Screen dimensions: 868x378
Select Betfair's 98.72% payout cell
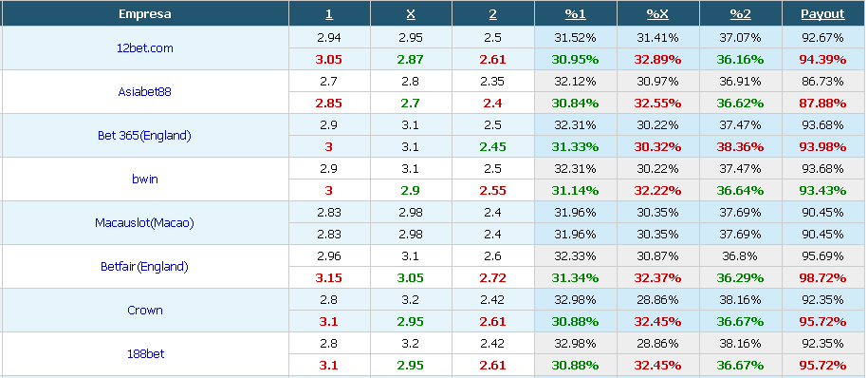click(x=822, y=277)
